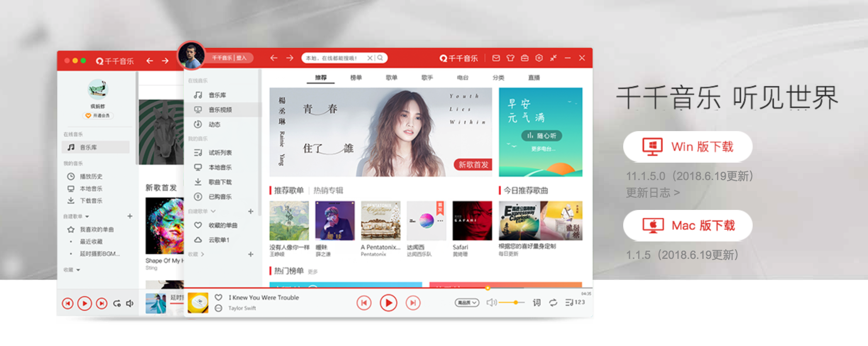The width and height of the screenshot is (868, 346).
Task: Switch to the 热销专辑 section tab
Action: point(328,190)
